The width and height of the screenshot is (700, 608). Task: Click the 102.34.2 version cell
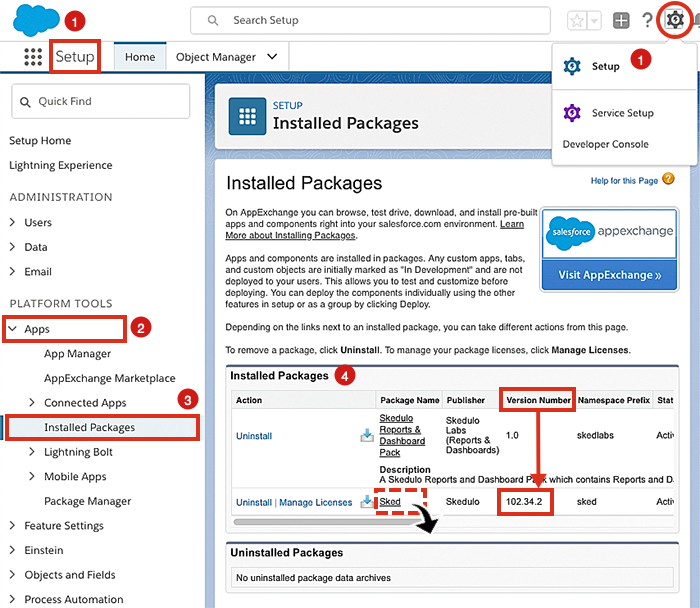pyautogui.click(x=524, y=502)
